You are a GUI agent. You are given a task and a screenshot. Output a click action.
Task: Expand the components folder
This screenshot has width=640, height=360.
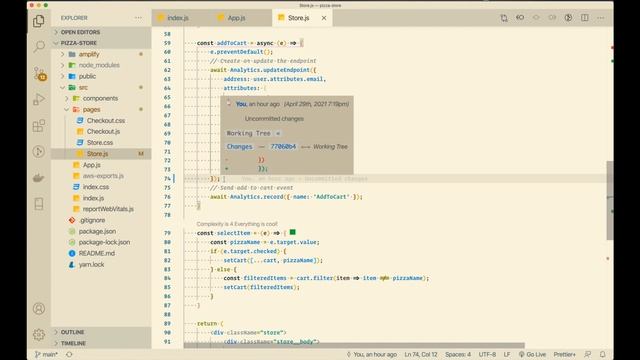(100, 98)
